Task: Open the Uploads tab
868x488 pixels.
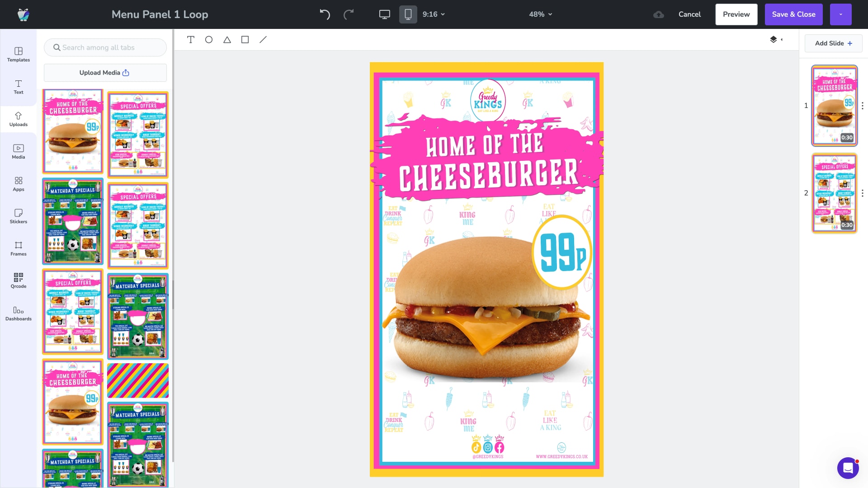Action: click(19, 119)
